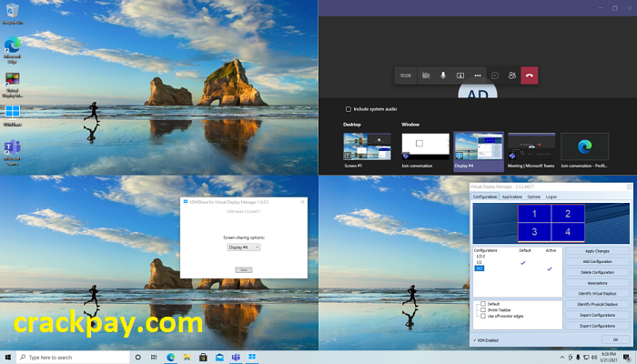The height and width of the screenshot is (364, 637).
Task: Click the Cortana circle on taskbar
Action: click(x=138, y=357)
